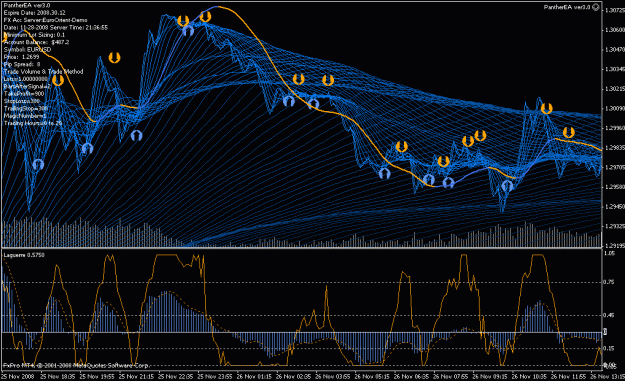The width and height of the screenshot is (625, 381).
Task: Click the 'Server Time: 21:36:55' line
Action: point(79,27)
